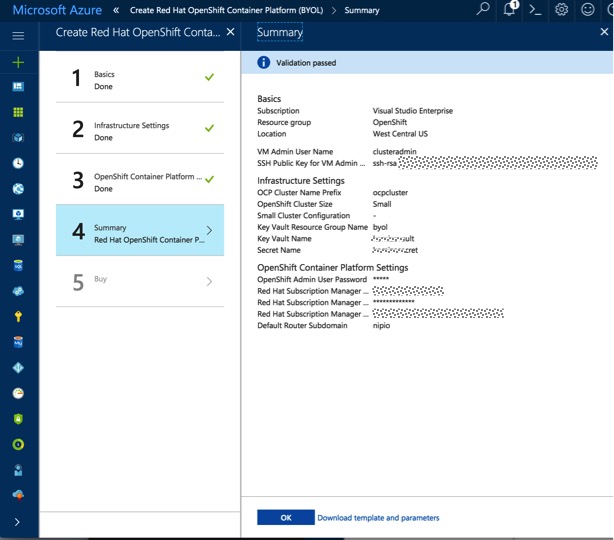Viewport: 614px width, 540px height.
Task: Open notifications bell in the top bar
Action: [510, 9]
